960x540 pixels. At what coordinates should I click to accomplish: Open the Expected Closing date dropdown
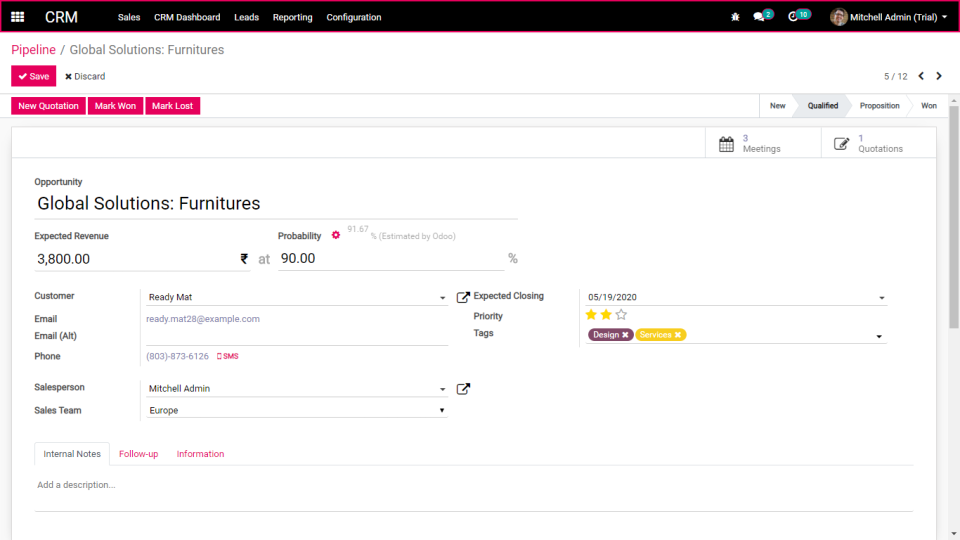click(x=882, y=298)
